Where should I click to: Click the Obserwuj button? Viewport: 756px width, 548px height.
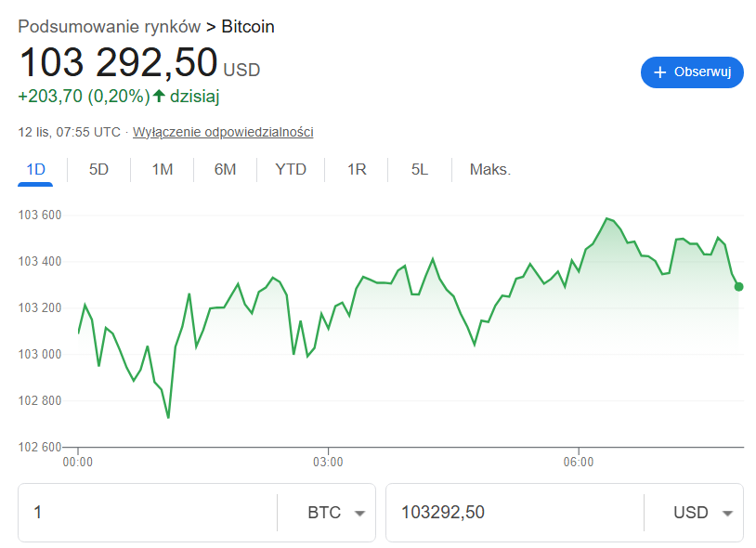(x=692, y=72)
